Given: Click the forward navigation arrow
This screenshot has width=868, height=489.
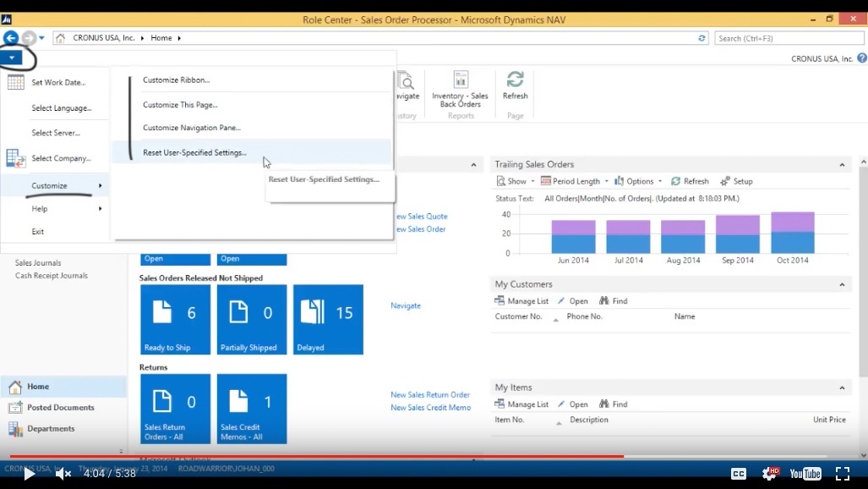Looking at the screenshot, I should coord(28,38).
